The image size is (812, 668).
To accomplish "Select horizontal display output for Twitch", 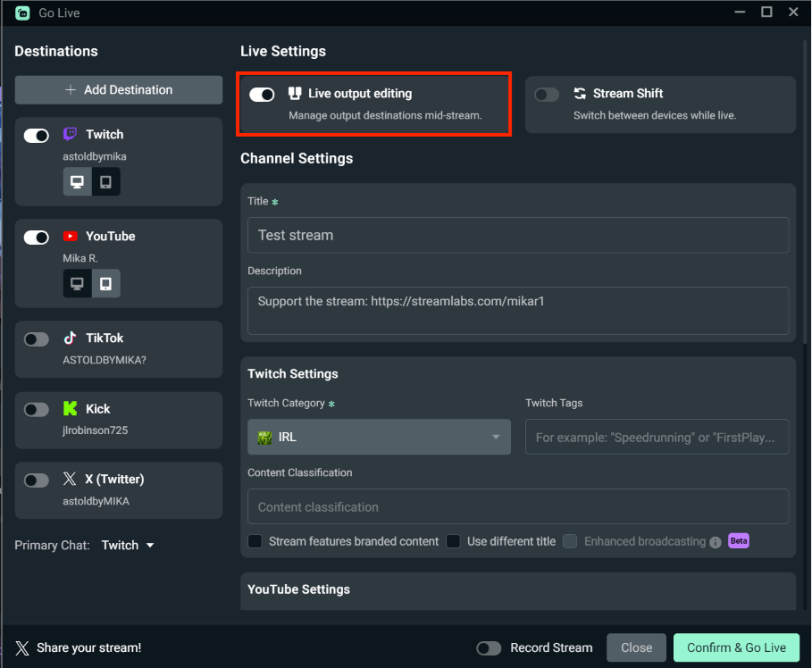I will click(x=77, y=182).
